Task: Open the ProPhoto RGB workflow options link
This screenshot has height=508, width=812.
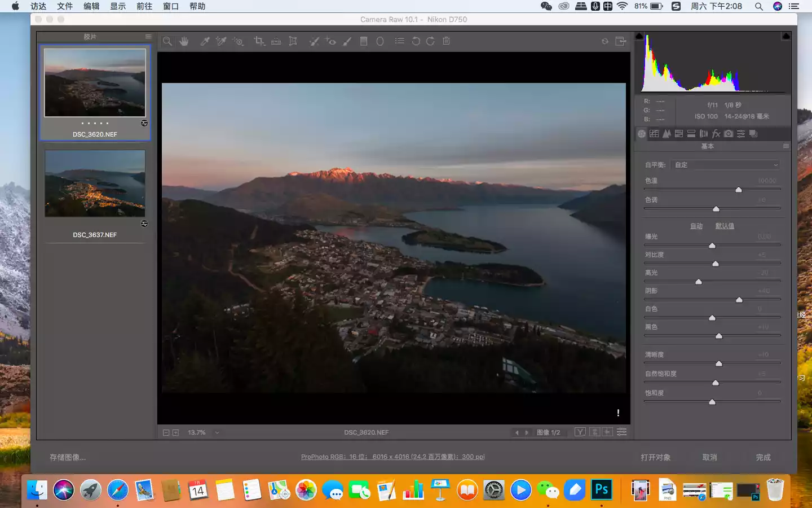Action: point(392,457)
